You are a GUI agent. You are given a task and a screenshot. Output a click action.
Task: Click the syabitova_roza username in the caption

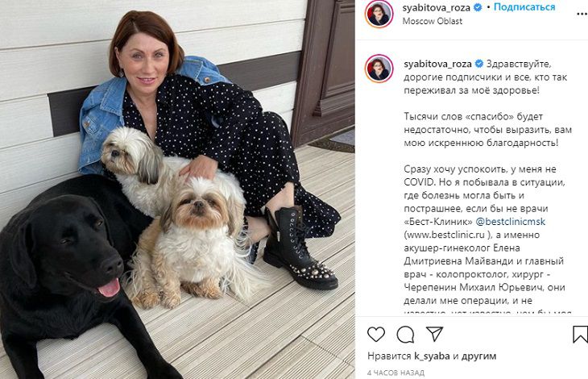(437, 65)
